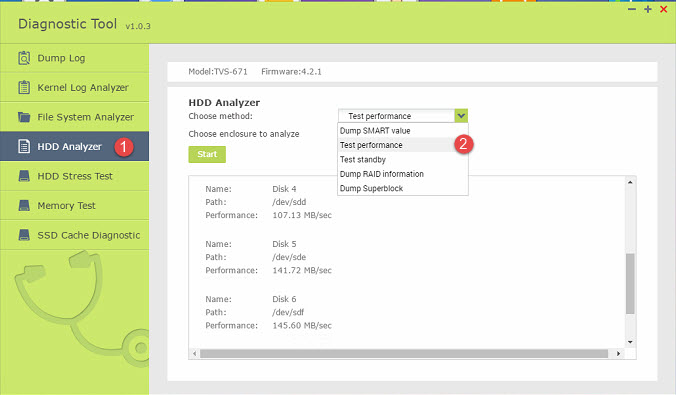Click the HDD Stress Test drive icon
This screenshot has width=676, height=395.
[x=24, y=176]
